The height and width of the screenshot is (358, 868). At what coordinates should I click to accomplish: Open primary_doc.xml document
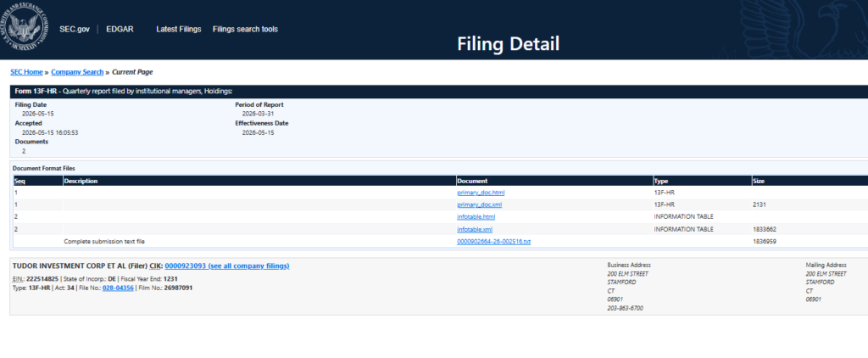(x=480, y=205)
